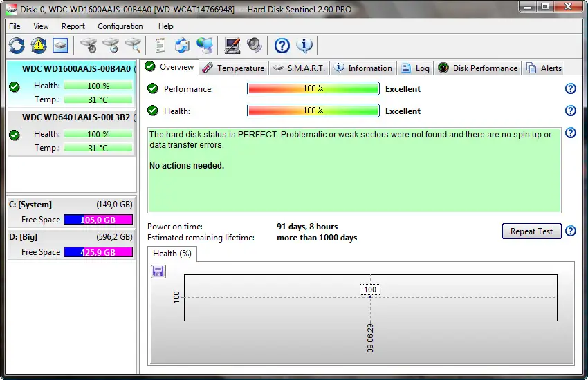This screenshot has height=380, width=588.
Task: Click the (596,2 GB) capacity text
Action: coord(114,237)
